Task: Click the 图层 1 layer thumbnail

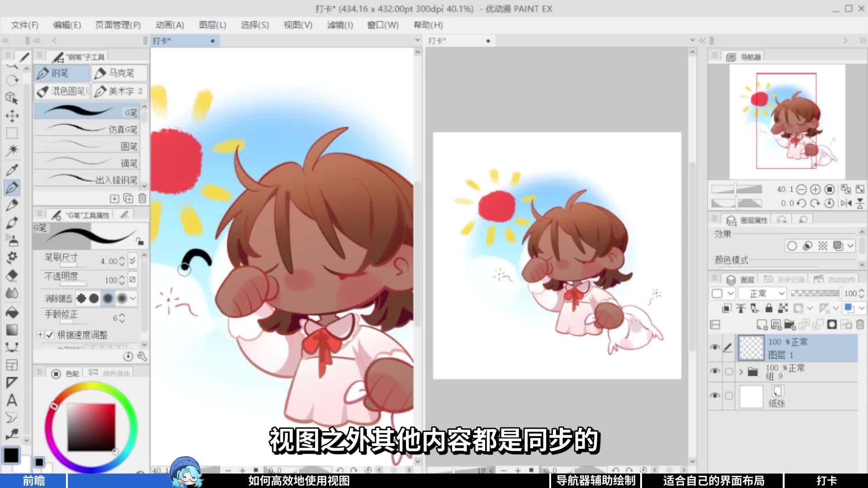Action: tap(751, 348)
